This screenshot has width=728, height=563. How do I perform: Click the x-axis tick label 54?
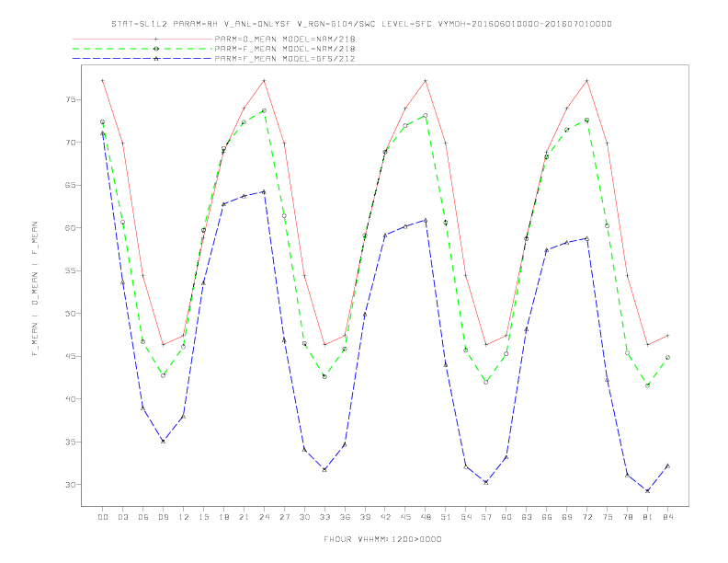tap(466, 517)
